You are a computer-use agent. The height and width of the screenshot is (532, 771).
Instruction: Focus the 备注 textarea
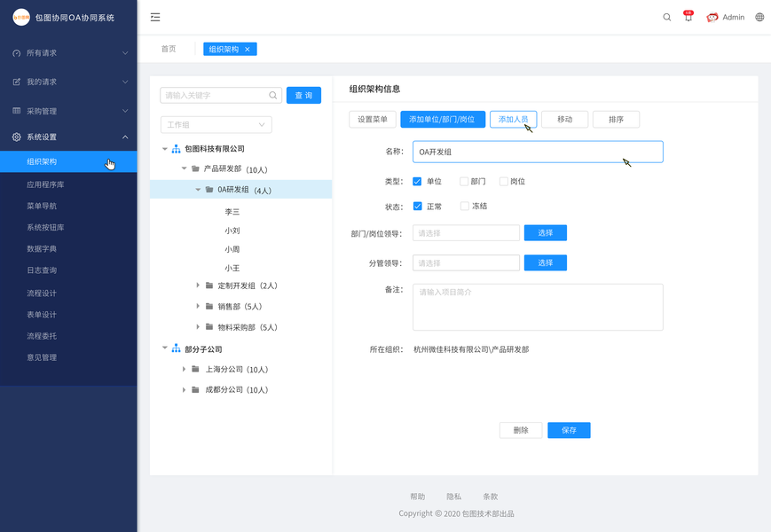tap(538, 307)
